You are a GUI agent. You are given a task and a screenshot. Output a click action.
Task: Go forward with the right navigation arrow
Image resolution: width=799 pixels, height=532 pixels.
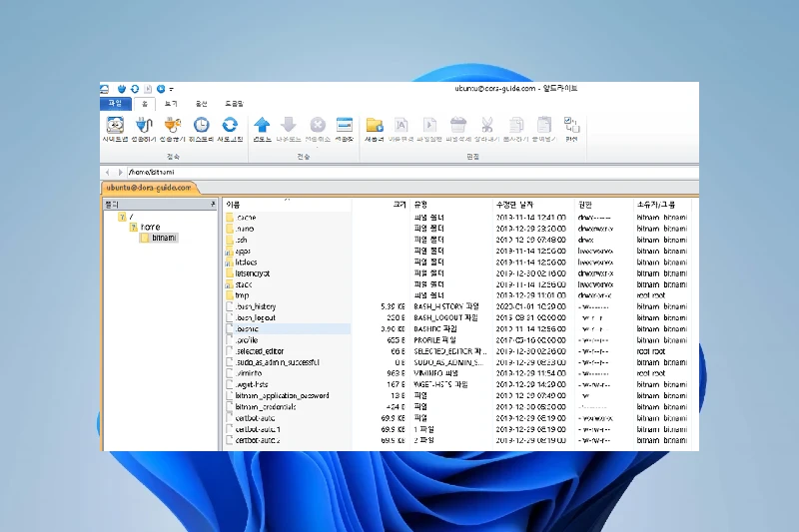click(120, 173)
